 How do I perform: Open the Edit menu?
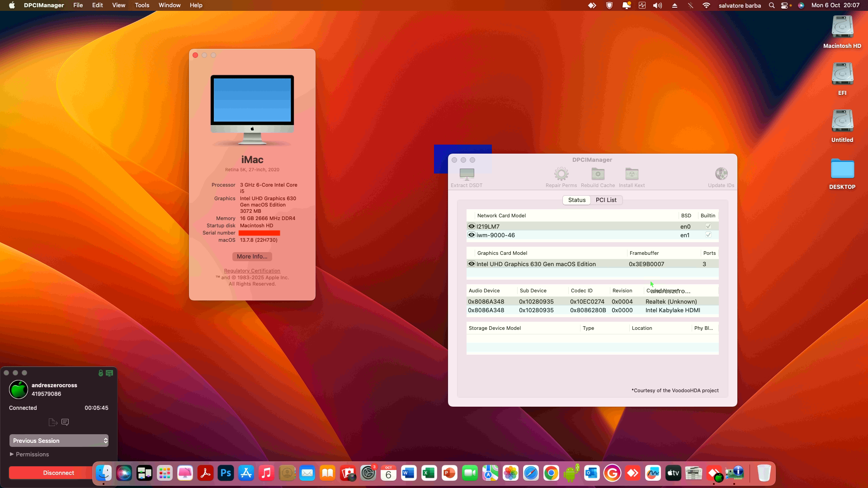[x=98, y=5]
